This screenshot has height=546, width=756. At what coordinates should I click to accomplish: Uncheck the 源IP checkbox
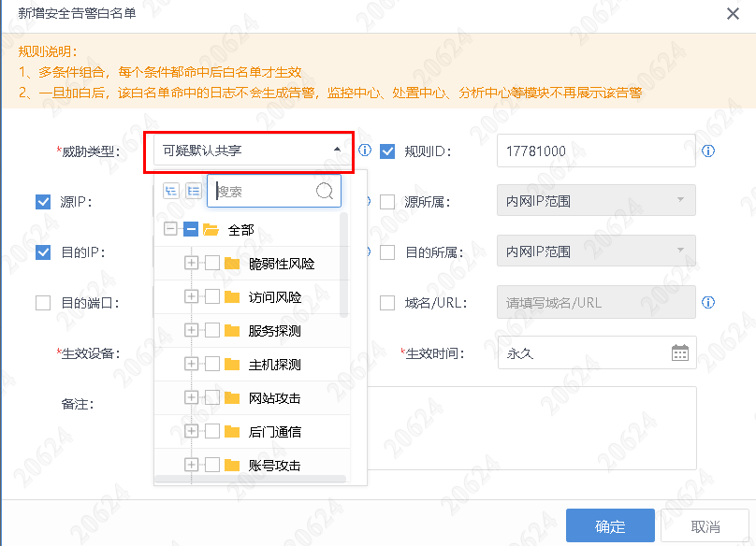[x=43, y=201]
